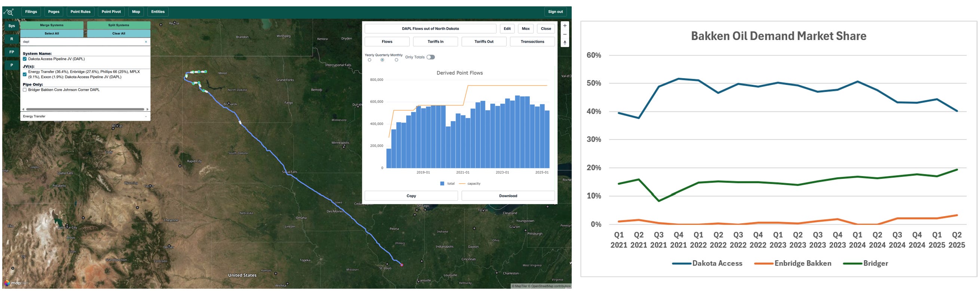Click the Pipe Only: heading
Screen dimensions: 980x291
[x=33, y=85]
